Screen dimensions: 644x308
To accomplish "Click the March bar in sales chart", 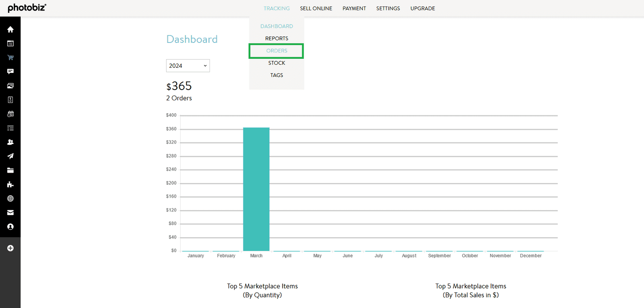I will click(x=256, y=189).
